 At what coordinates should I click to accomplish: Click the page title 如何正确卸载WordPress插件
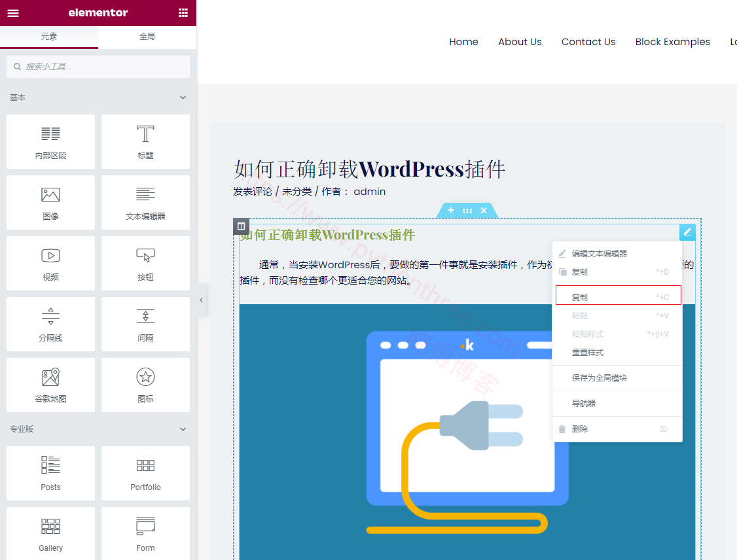[x=369, y=169]
